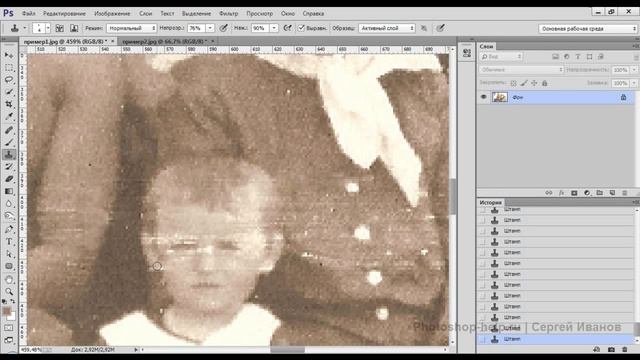Open the brush preset picker dropdown
Viewport: 640px width, 360px height.
pyautogui.click(x=48, y=28)
